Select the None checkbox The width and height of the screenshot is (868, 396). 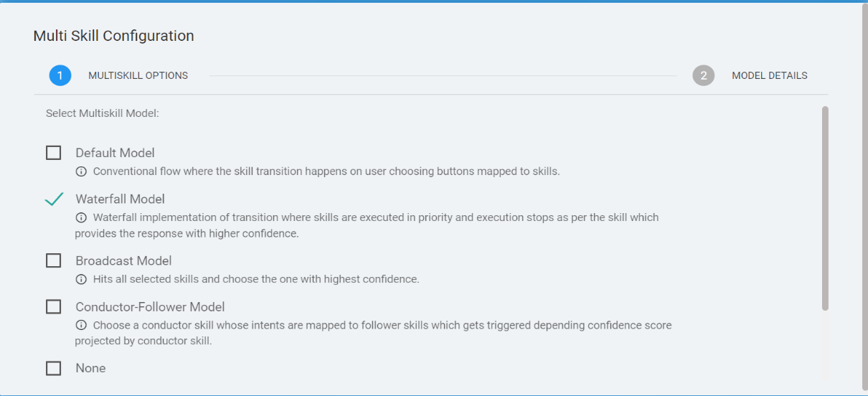coord(54,368)
